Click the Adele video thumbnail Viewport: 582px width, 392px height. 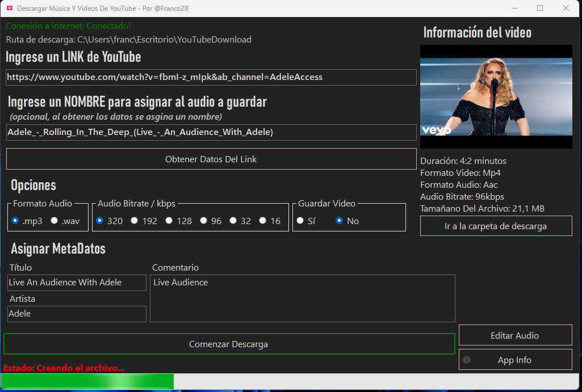(496, 97)
